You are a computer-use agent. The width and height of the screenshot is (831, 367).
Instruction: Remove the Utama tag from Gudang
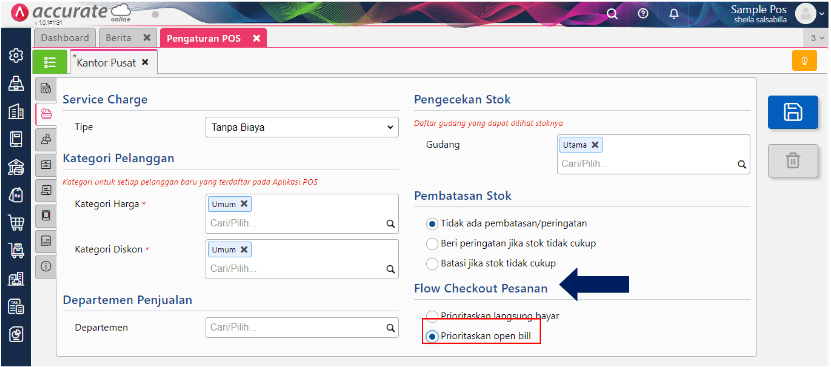(595, 144)
